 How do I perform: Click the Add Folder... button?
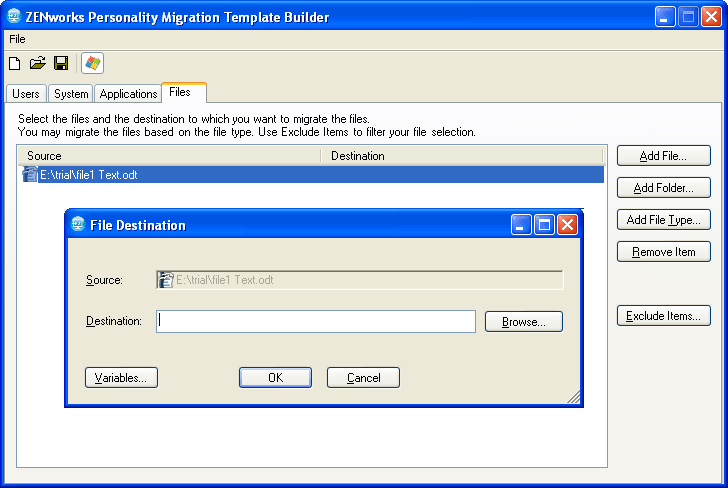point(663,188)
